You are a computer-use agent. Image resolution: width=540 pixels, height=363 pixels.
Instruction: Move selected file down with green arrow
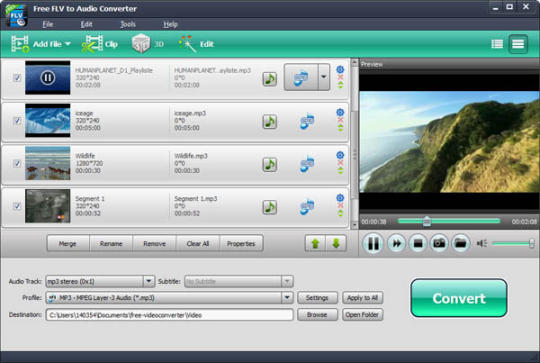[x=336, y=243]
